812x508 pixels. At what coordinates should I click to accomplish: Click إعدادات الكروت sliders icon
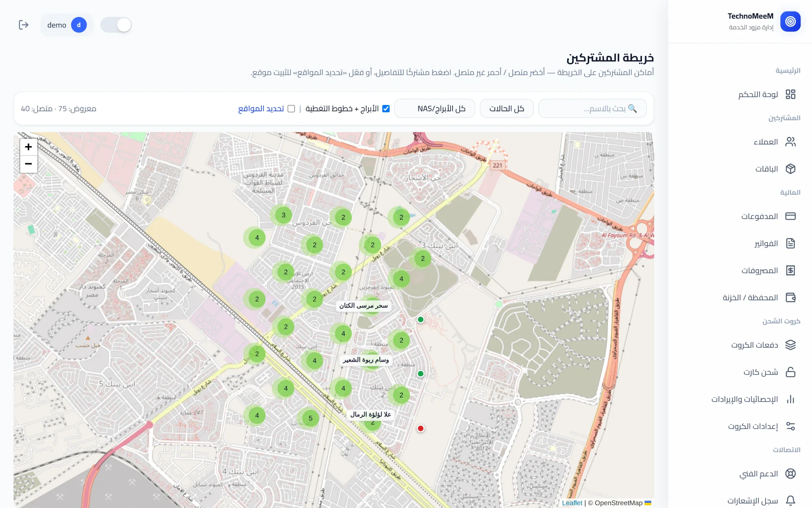click(x=790, y=426)
